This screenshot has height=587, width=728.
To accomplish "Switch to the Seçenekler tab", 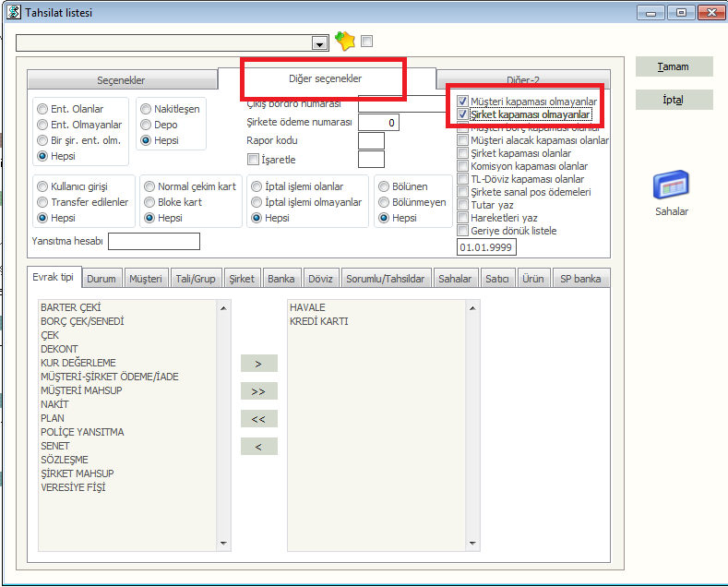I will click(x=121, y=80).
